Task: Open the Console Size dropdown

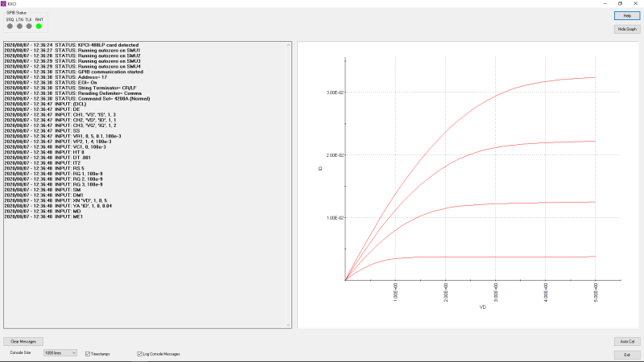Action: [x=60, y=353]
